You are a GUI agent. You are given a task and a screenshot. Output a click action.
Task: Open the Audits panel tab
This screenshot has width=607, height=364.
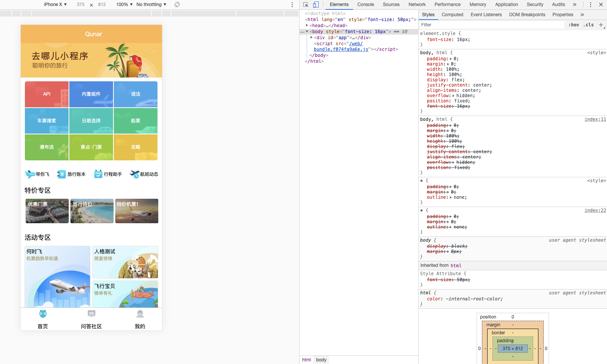tap(558, 5)
